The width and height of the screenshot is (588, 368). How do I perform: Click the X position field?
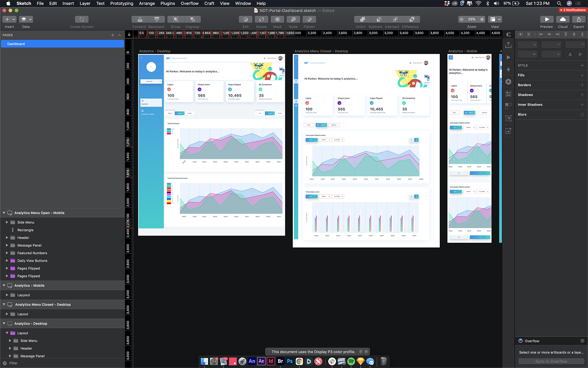[527, 45]
